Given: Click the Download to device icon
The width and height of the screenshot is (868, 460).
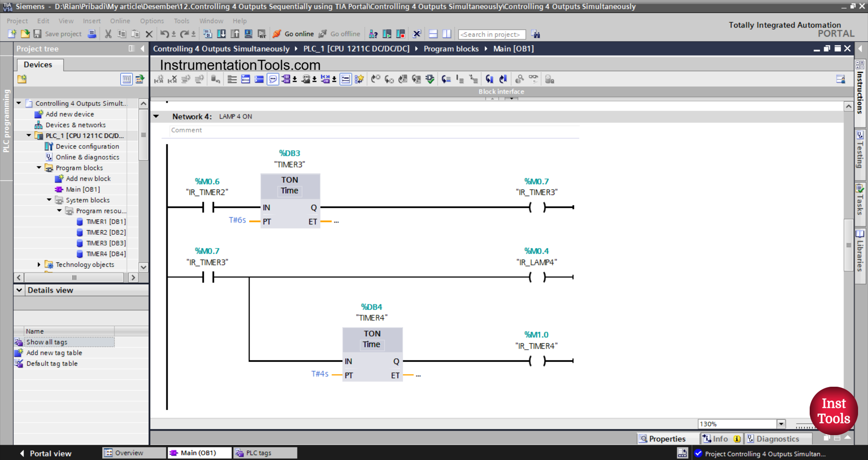Looking at the screenshot, I should click(x=222, y=33).
